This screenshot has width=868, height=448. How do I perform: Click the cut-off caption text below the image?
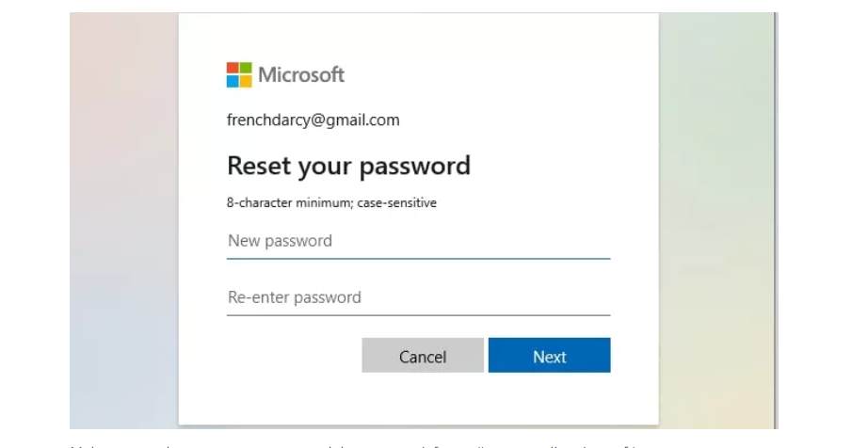(x=282, y=442)
